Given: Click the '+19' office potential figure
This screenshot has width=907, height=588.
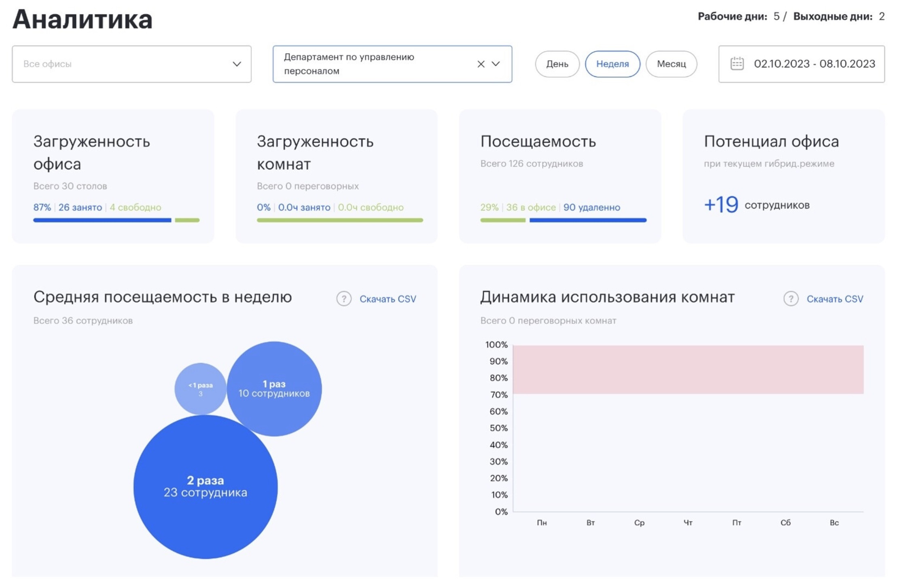Looking at the screenshot, I should (721, 205).
